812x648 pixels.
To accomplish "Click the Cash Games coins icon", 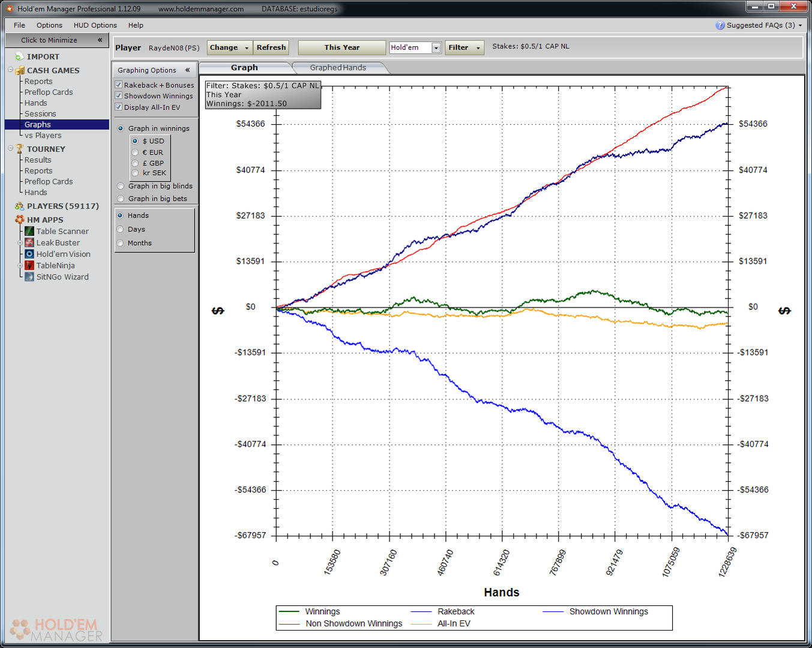I will (x=20, y=70).
